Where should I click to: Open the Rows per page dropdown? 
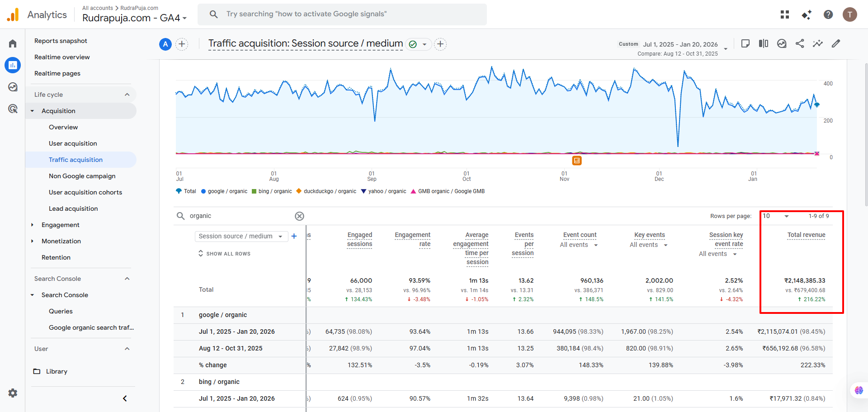[776, 216]
